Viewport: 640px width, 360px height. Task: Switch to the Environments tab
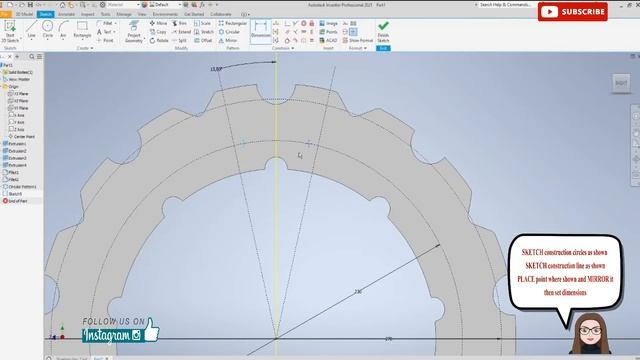coord(165,14)
